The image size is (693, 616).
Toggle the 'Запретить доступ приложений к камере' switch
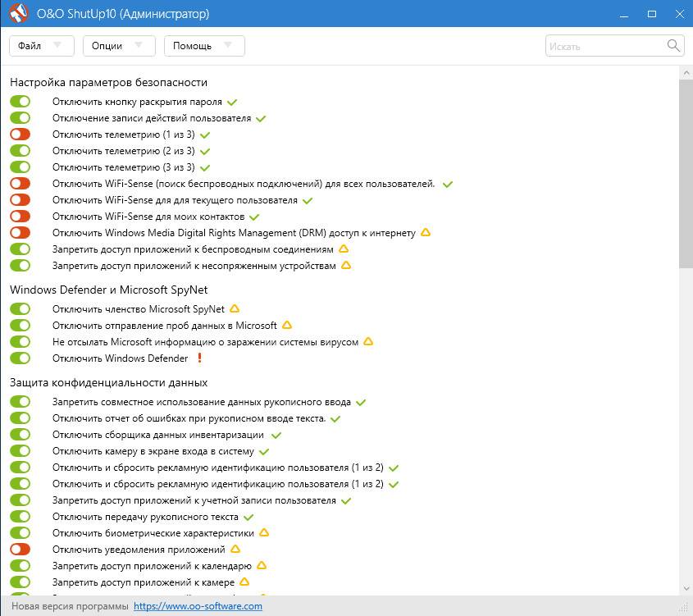tap(21, 582)
